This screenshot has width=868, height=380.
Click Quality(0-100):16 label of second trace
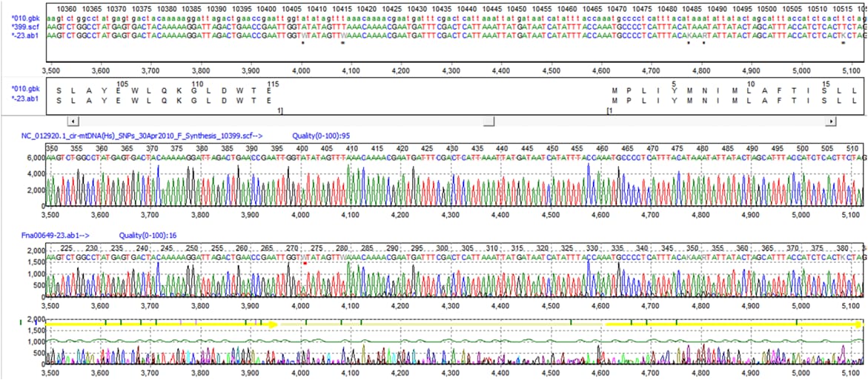pos(145,234)
